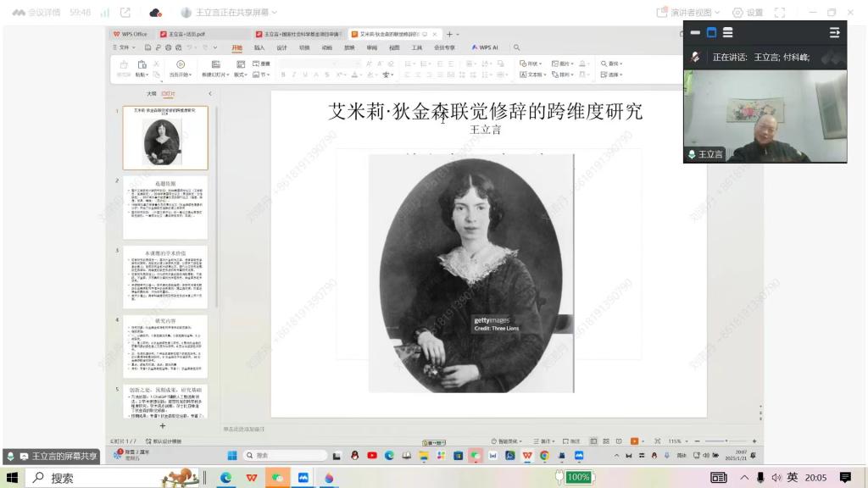This screenshot has width=868, height=488.
Task: Open the WPS AI assistant
Action: coord(485,47)
